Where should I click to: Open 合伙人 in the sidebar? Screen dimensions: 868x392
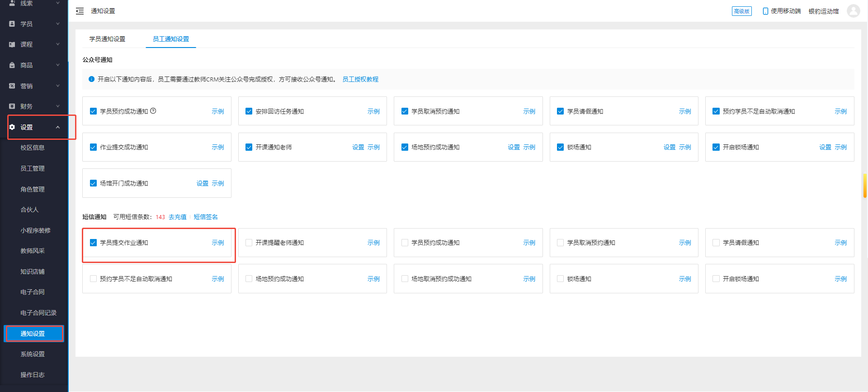pos(29,210)
